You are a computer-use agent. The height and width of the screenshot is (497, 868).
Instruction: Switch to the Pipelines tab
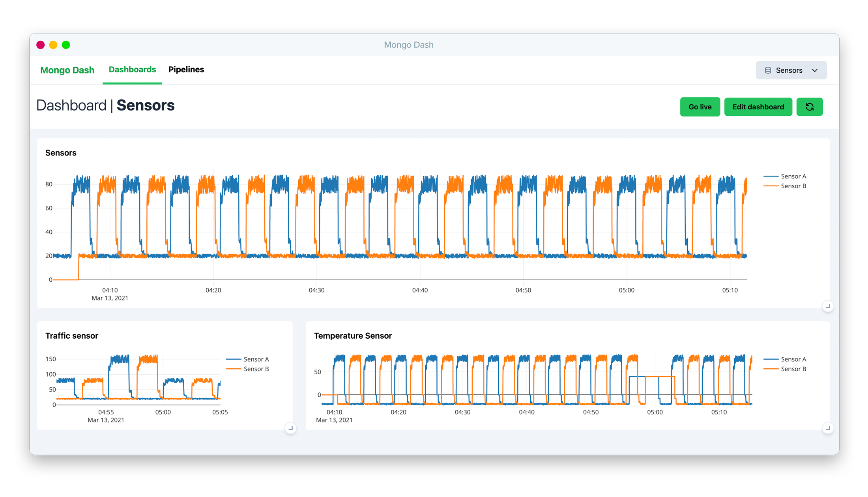pos(186,69)
